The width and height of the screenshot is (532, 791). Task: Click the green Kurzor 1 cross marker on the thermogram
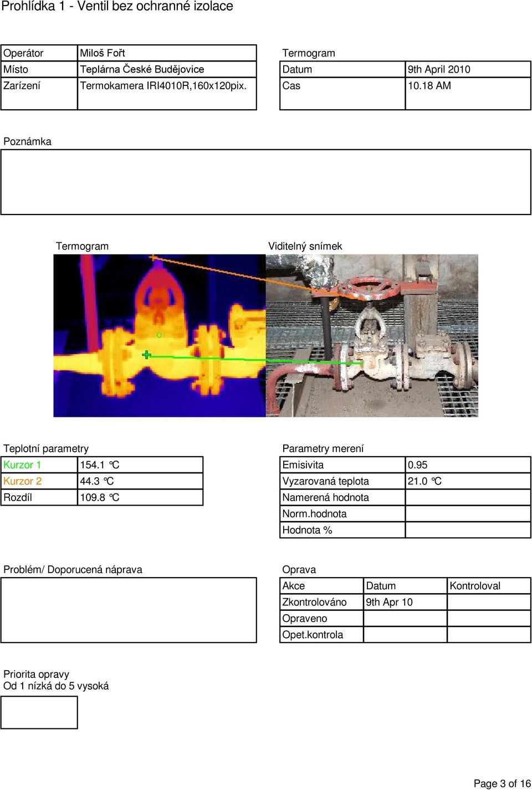click(146, 355)
